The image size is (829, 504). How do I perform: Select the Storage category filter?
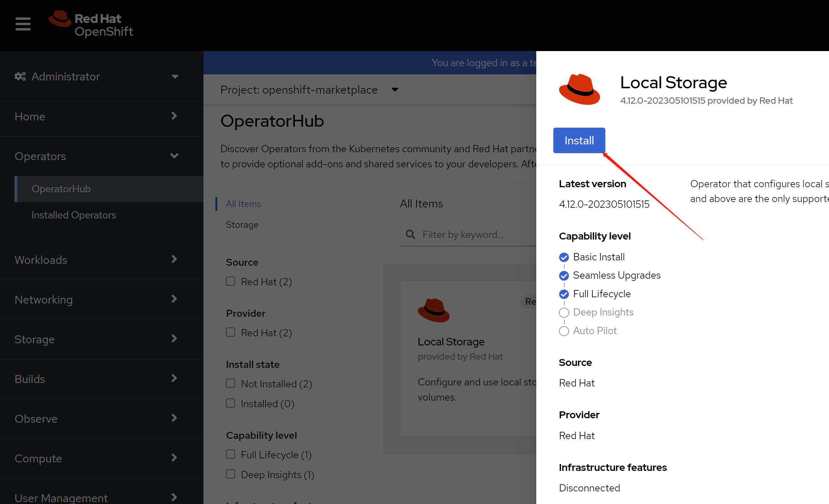[242, 225]
